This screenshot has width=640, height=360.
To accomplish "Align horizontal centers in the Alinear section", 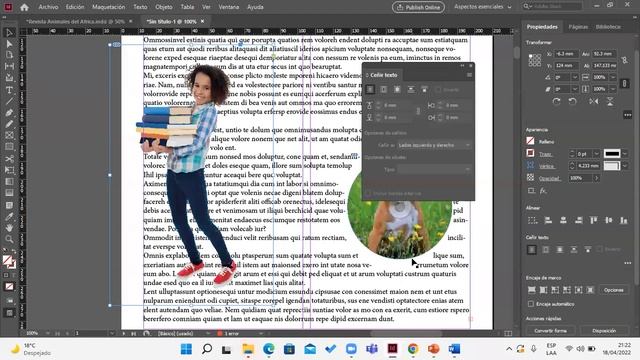I will pos(563,220).
